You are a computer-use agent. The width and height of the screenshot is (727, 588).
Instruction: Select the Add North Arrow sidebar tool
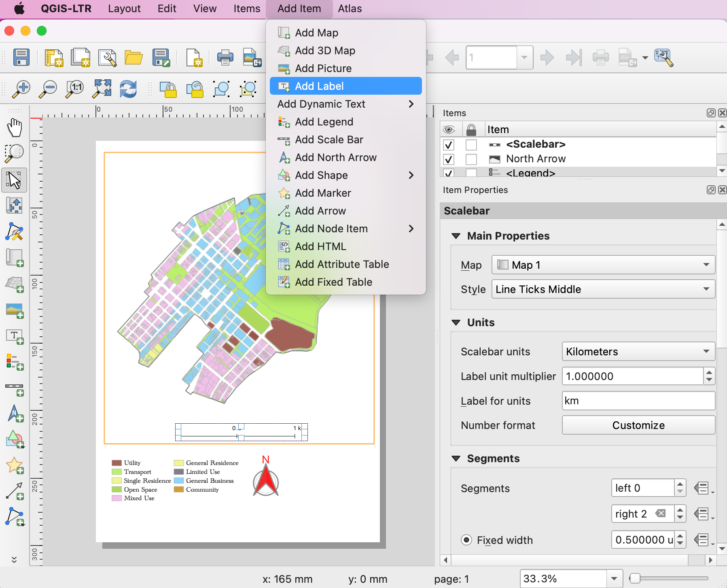15,414
